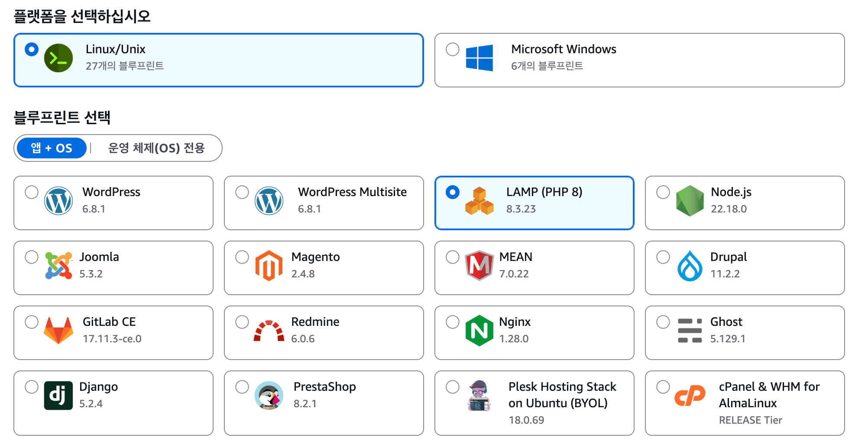This screenshot has height=444, width=868.
Task: Select the Redmine radio button
Action: (242, 322)
